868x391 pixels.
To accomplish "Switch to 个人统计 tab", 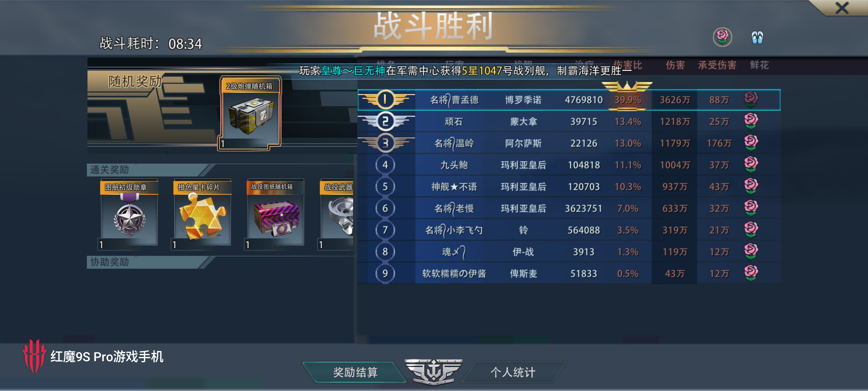I will [513, 372].
